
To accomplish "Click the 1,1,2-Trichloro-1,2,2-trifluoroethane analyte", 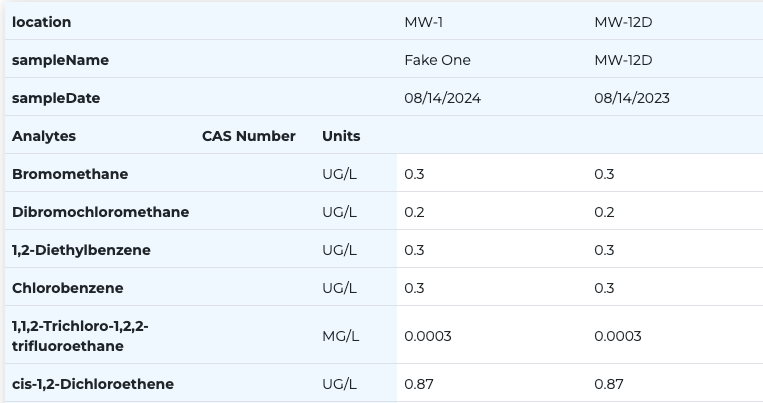I will tap(80, 336).
